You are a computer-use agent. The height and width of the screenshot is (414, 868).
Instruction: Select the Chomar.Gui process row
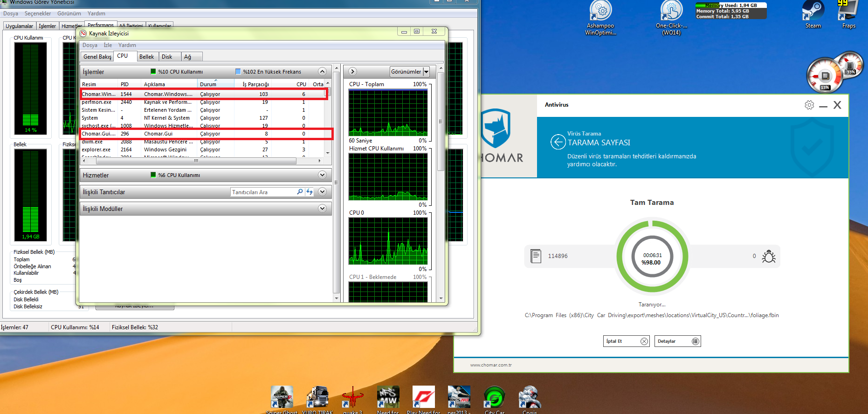pos(202,134)
